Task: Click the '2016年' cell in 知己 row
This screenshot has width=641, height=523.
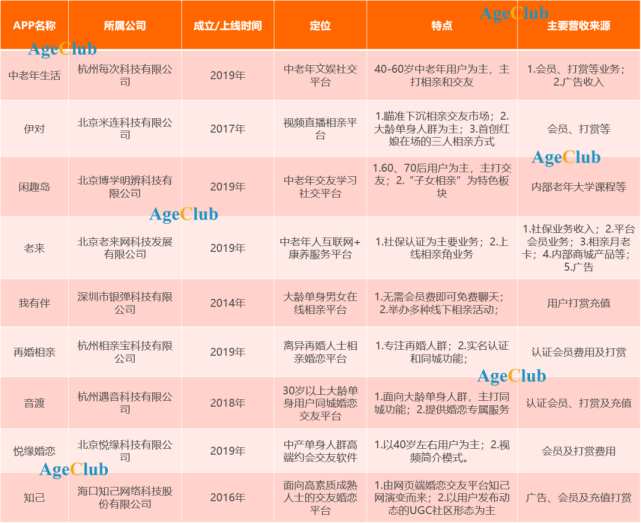Action: (x=228, y=498)
